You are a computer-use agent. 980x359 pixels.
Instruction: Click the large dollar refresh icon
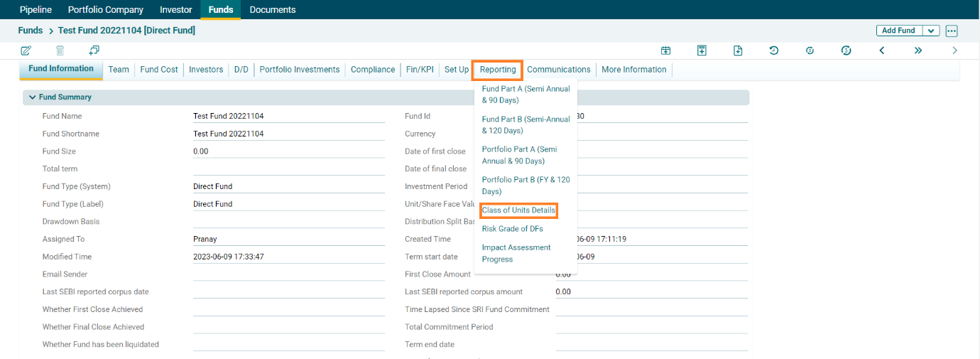846,50
